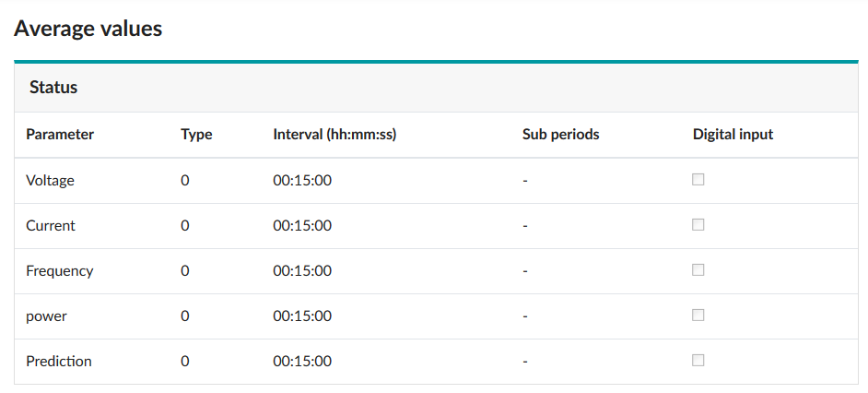Click the Status section header
Image resolution: width=868 pixels, height=393 pixels.
tap(53, 88)
